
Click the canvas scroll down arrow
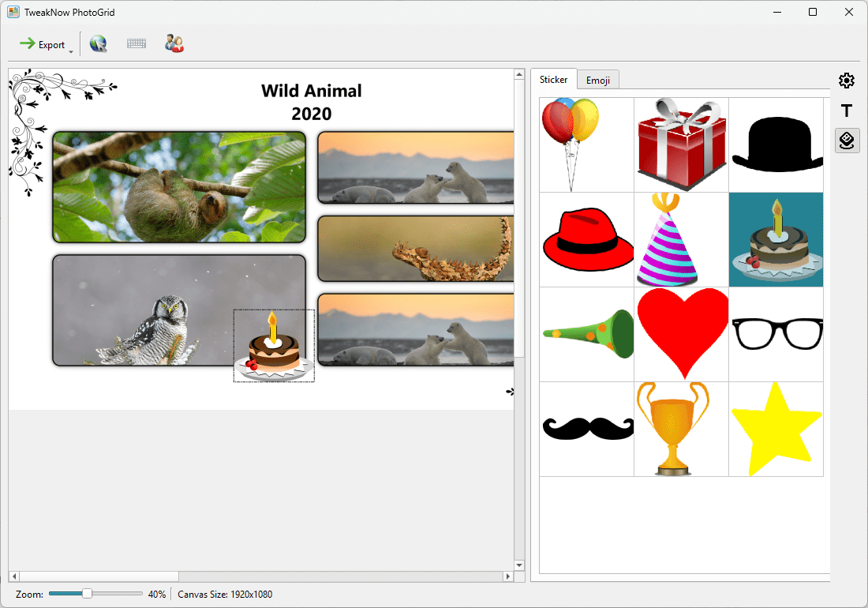[x=518, y=565]
